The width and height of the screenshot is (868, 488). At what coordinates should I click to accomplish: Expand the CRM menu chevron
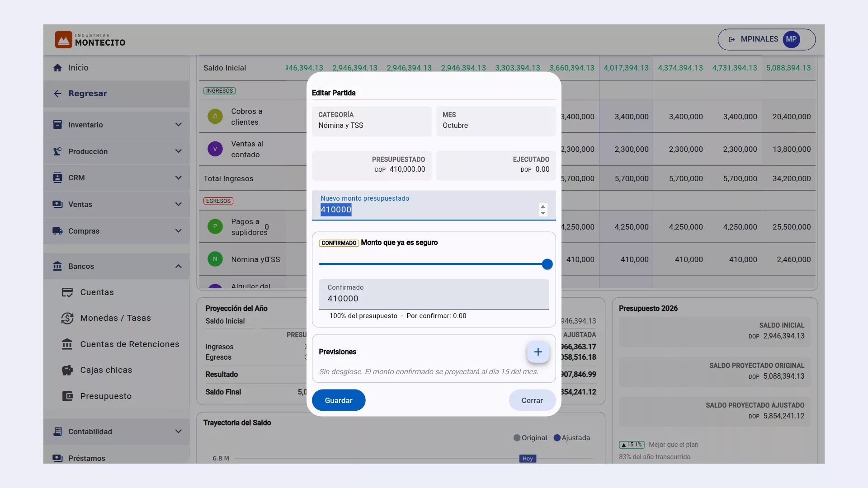(x=179, y=178)
